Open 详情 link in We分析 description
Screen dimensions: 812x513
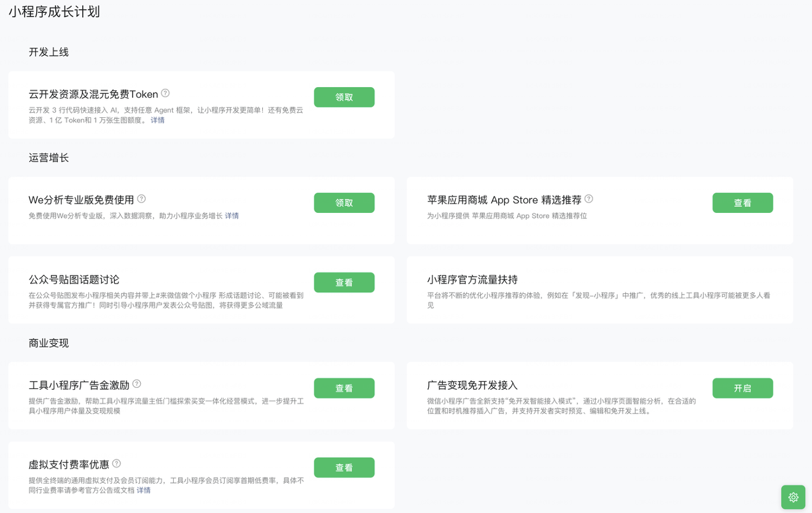pyautogui.click(x=232, y=216)
